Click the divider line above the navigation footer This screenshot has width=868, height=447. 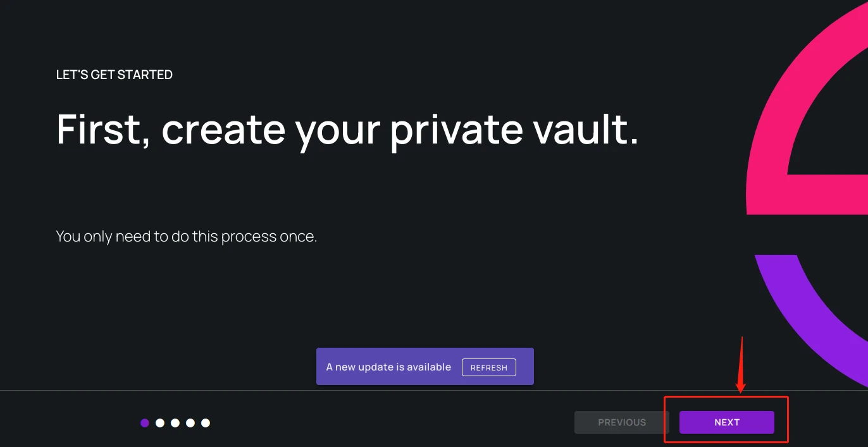coord(434,390)
